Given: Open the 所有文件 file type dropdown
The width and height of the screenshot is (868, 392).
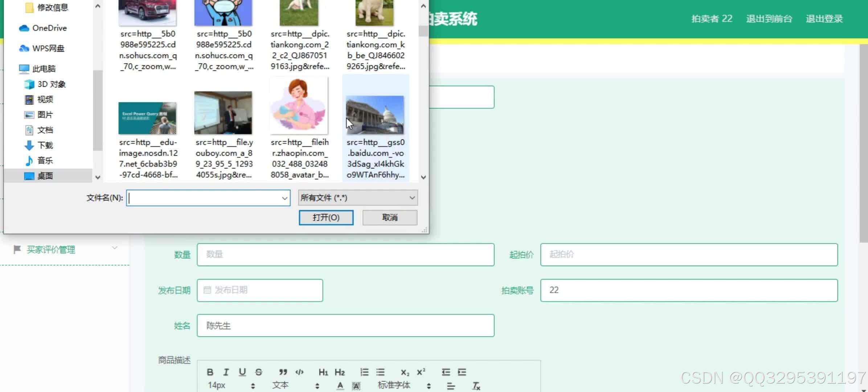Looking at the screenshot, I should (x=358, y=198).
